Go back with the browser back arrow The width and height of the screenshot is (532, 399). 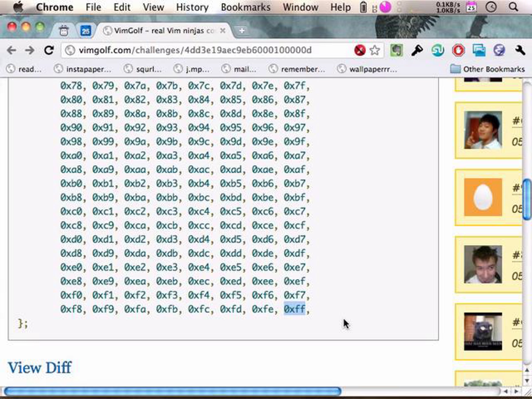(x=12, y=51)
